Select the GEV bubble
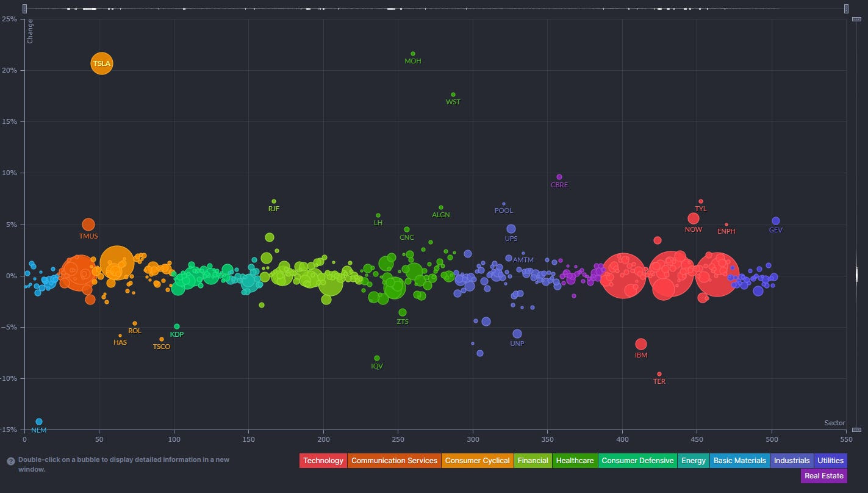This screenshot has width=868, height=493. pyautogui.click(x=776, y=221)
